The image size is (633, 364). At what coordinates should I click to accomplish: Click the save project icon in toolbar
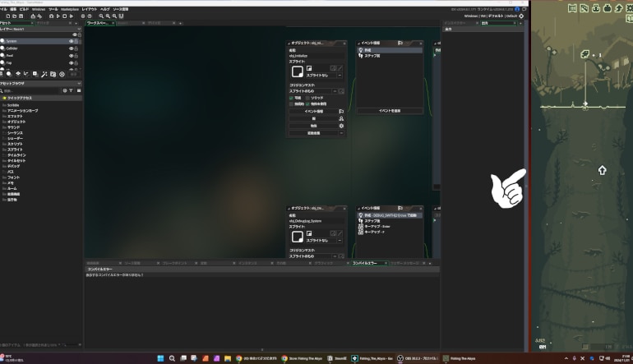(21, 16)
